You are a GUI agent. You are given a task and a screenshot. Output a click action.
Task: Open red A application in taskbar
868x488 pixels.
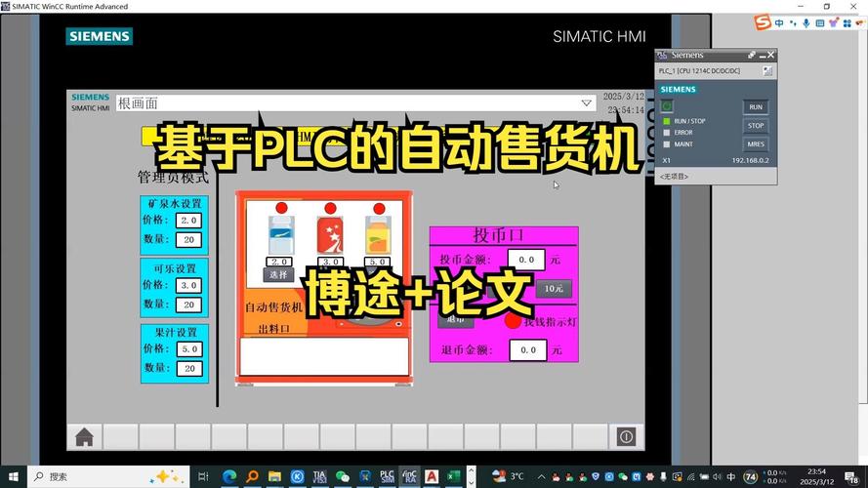[x=432, y=476]
